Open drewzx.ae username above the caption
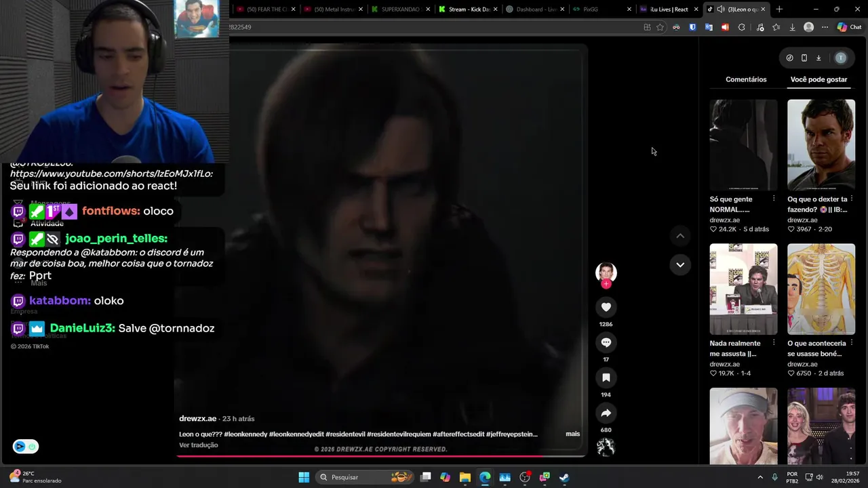The height and width of the screenshot is (488, 868). [197, 419]
